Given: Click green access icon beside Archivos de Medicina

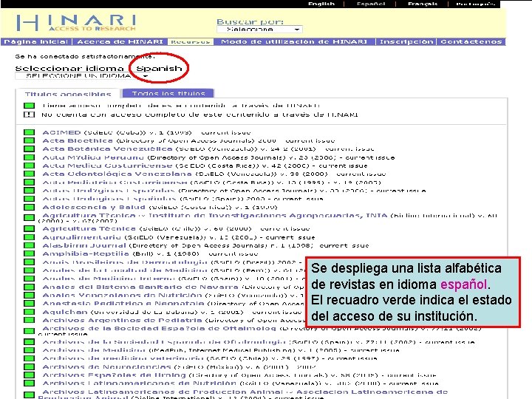Looking at the screenshot, I should pyautogui.click(x=29, y=350).
